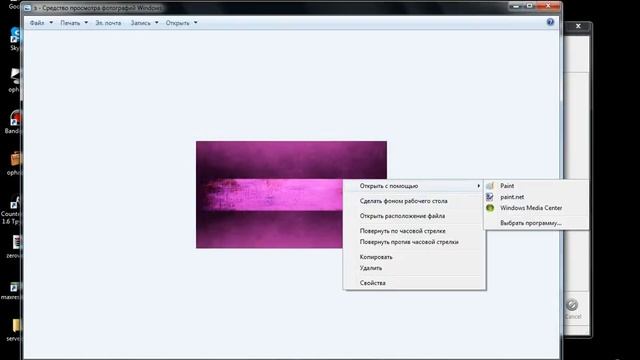
Task: Maximize the photo viewer window
Action: pos(529,6)
